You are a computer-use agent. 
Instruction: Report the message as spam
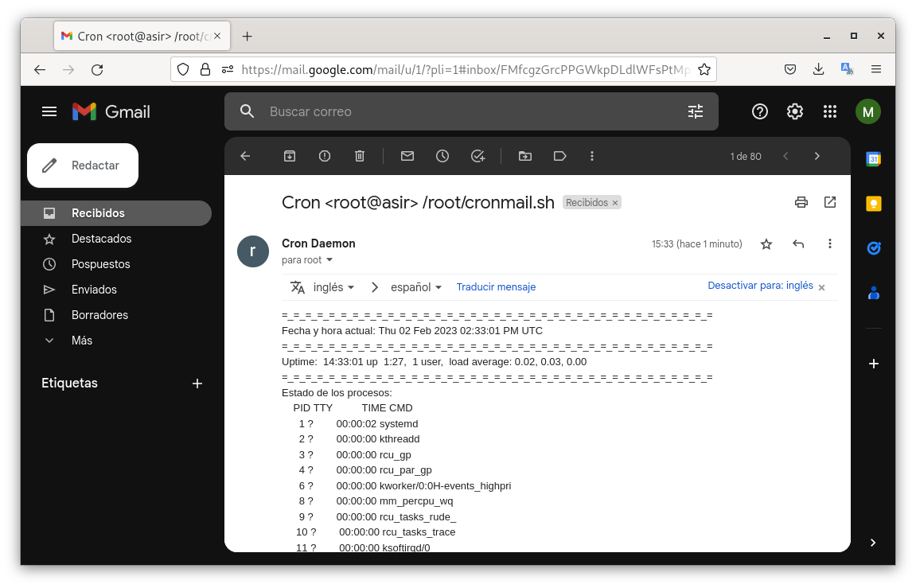click(325, 156)
